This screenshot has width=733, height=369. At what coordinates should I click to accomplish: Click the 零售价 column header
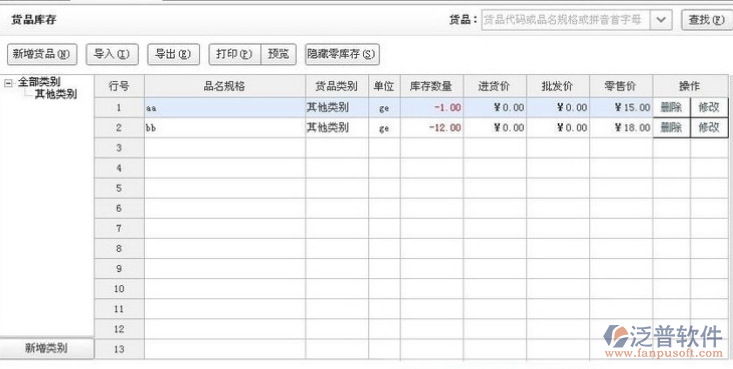(x=621, y=87)
